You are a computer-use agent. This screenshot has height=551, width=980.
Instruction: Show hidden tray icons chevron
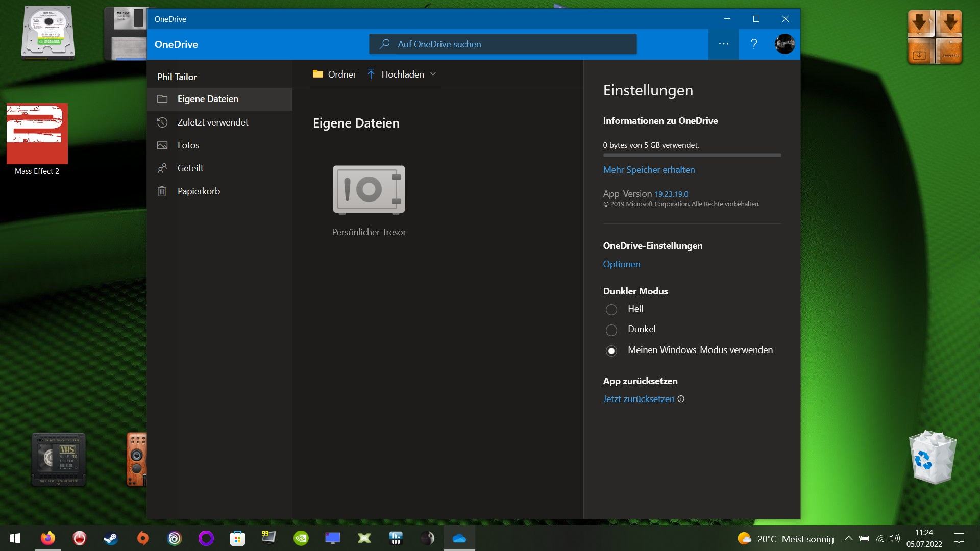(848, 538)
